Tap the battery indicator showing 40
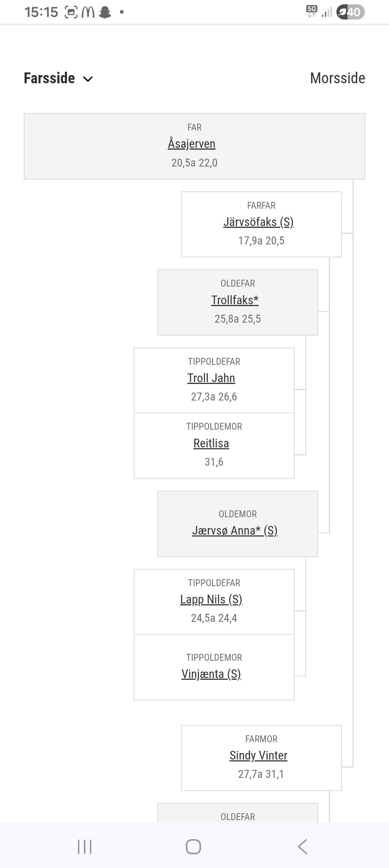Screen dimensions: 389x868 [351, 12]
